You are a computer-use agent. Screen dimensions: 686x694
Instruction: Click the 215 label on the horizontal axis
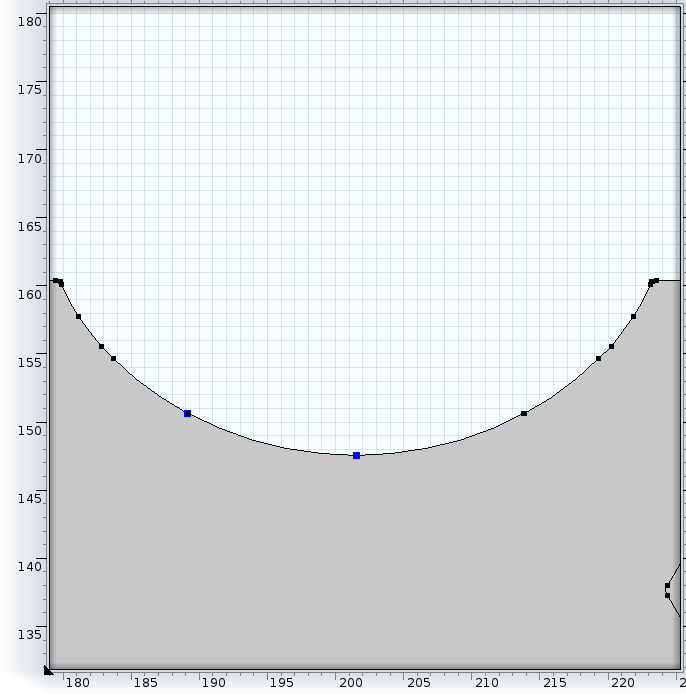pyautogui.click(x=554, y=683)
